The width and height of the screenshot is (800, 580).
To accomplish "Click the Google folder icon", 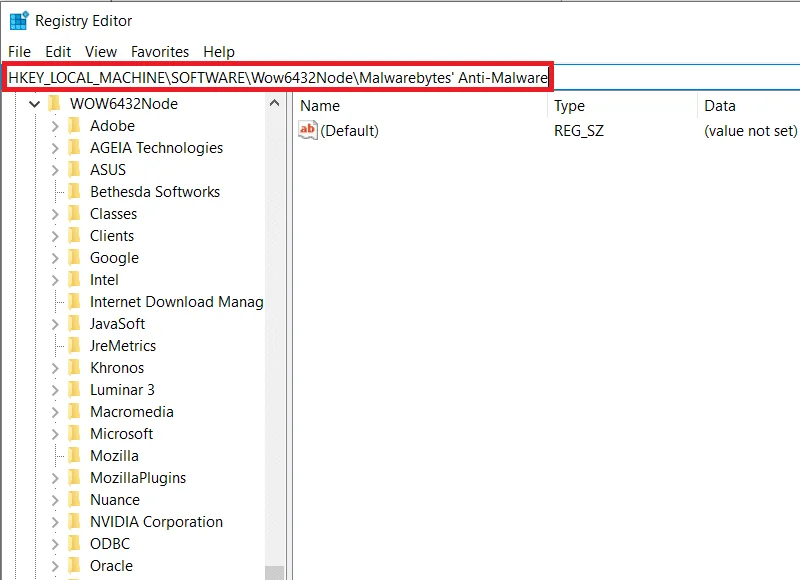I will (74, 257).
